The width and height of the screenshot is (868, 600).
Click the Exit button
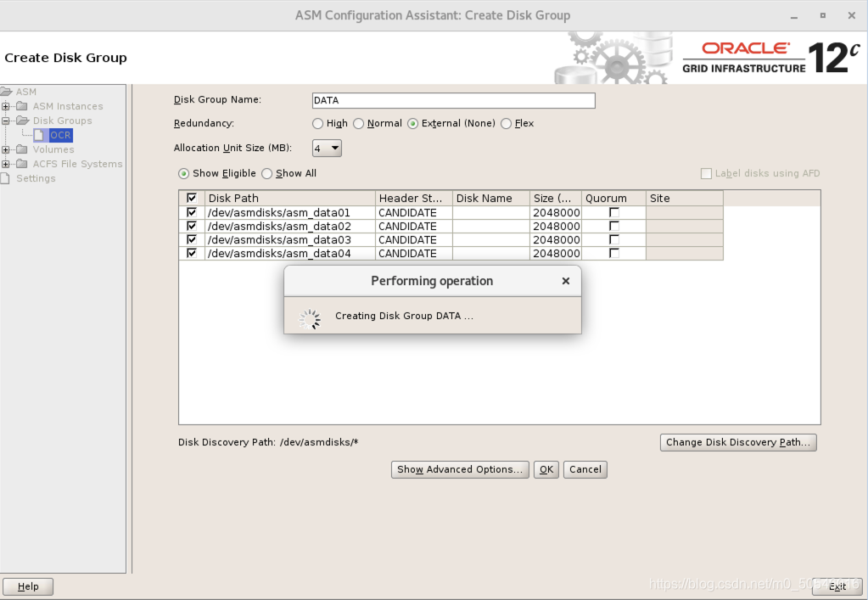click(837, 586)
